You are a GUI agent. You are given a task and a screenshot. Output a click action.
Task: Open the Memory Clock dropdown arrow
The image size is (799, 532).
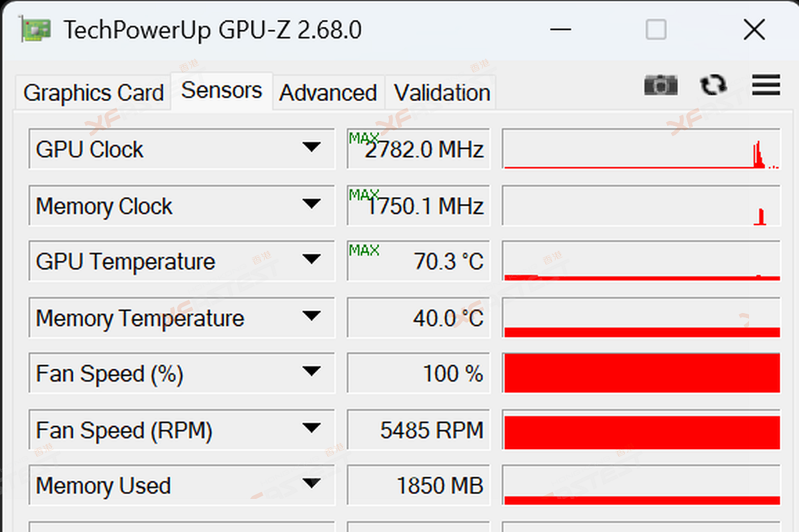(311, 205)
